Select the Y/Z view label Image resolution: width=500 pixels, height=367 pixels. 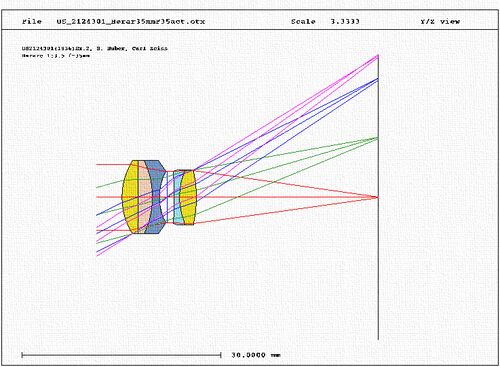(x=440, y=22)
